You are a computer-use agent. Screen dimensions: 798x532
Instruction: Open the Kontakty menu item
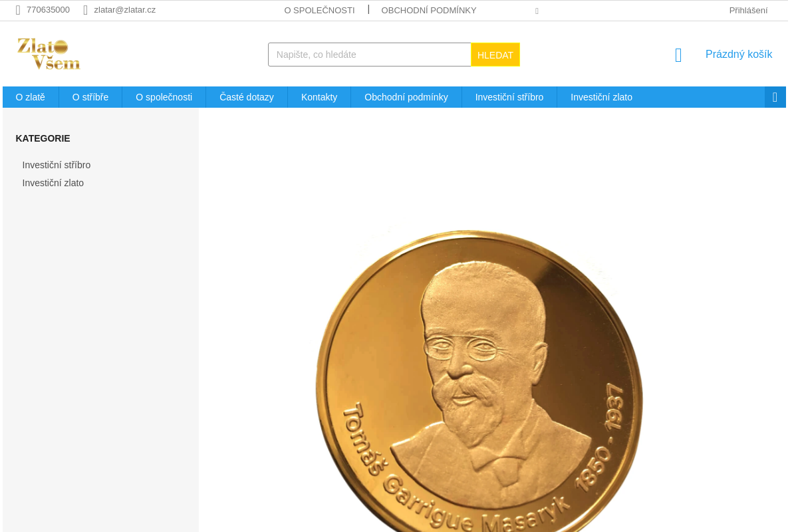(x=319, y=97)
